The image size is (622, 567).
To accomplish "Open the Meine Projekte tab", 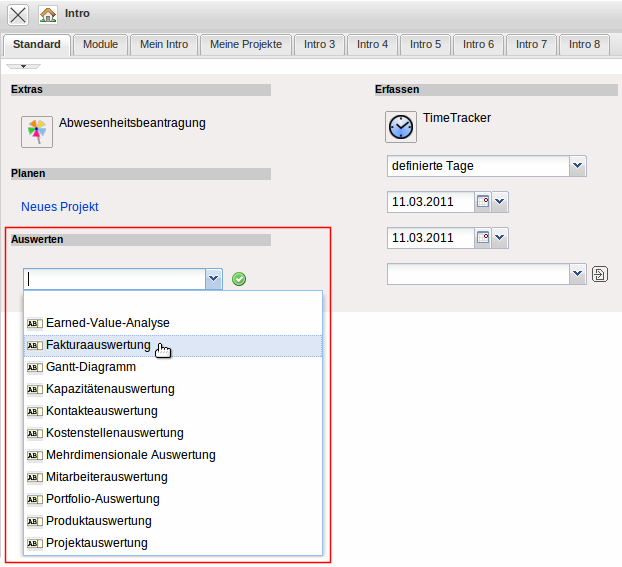I will [x=247, y=44].
